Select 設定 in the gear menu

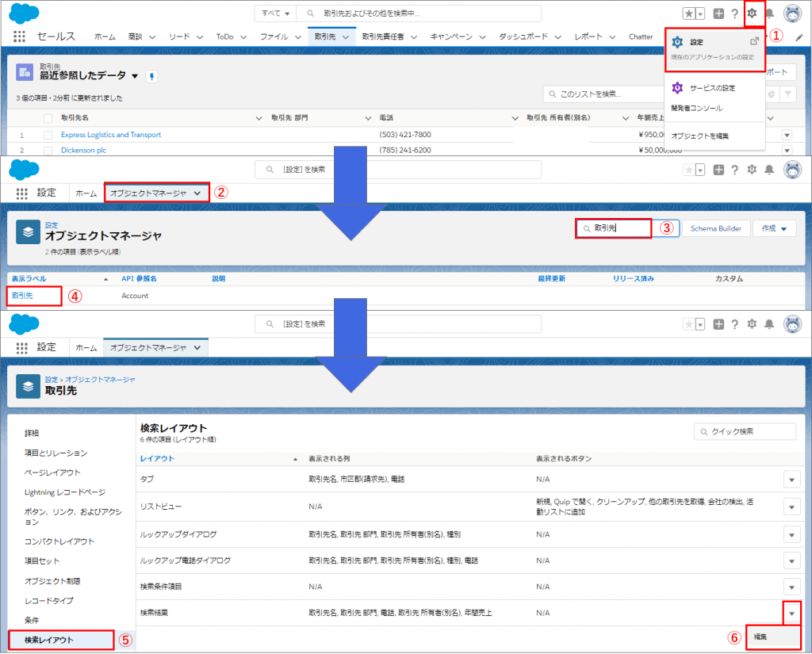(714, 48)
